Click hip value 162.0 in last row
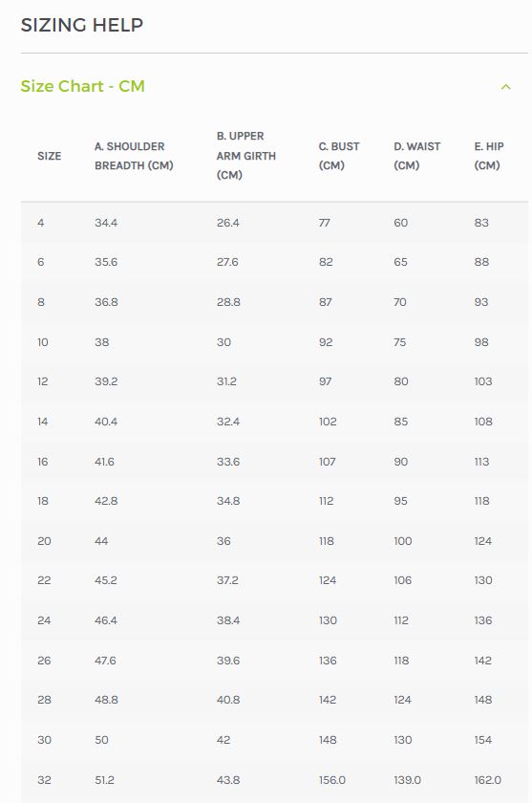The width and height of the screenshot is (532, 803). [487, 780]
